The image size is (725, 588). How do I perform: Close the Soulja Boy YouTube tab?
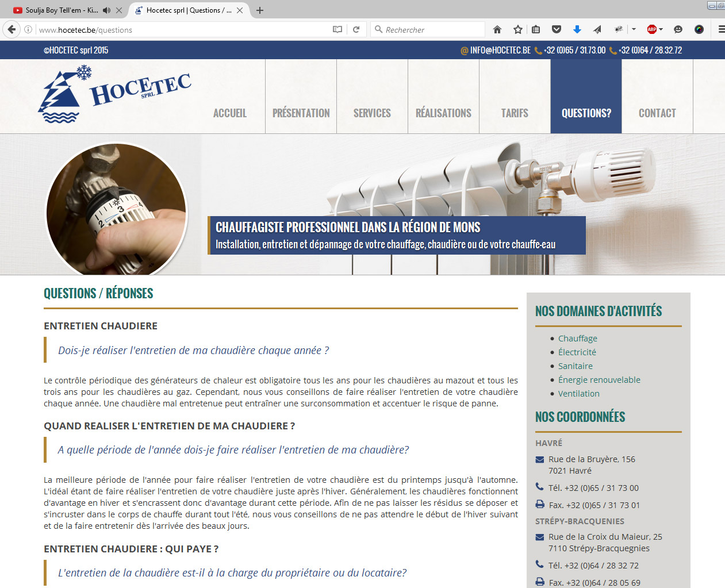pos(119,10)
